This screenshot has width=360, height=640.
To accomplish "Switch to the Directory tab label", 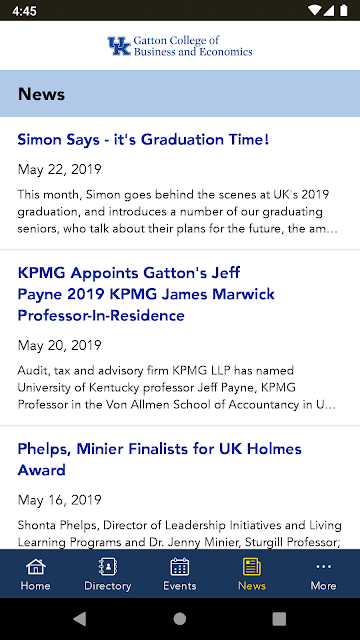I will (x=108, y=586).
